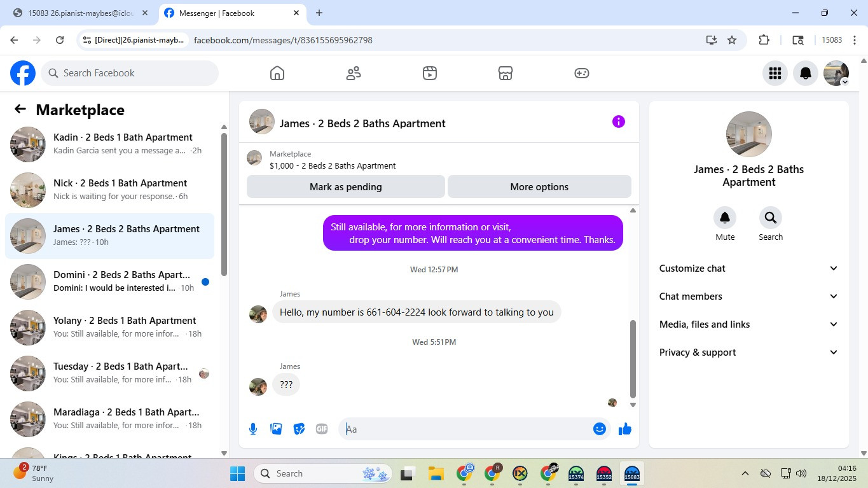The image size is (868, 488).
Task: Click the chat header listing thumbnail
Action: pos(262,122)
